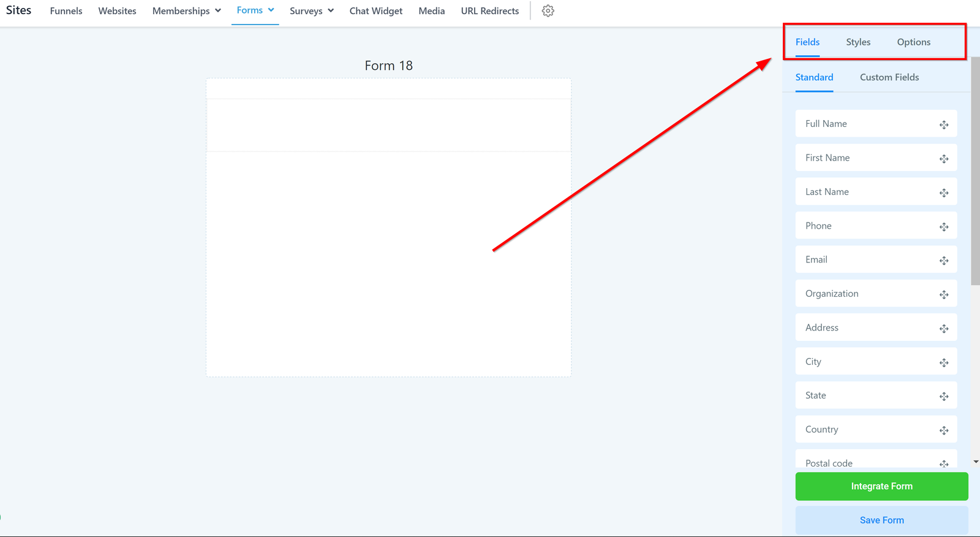
Task: Open the settings gear icon
Action: [548, 11]
